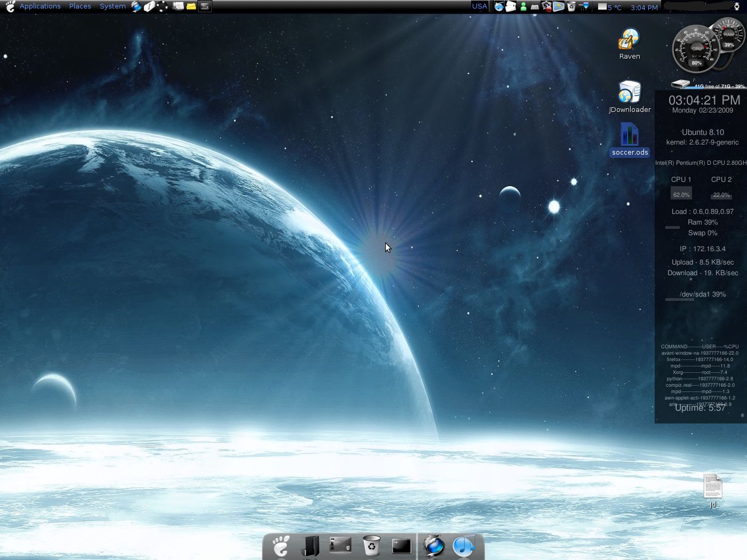Click the Uptime: 5:57 text
This screenshot has height=560, width=747.
[x=700, y=408]
